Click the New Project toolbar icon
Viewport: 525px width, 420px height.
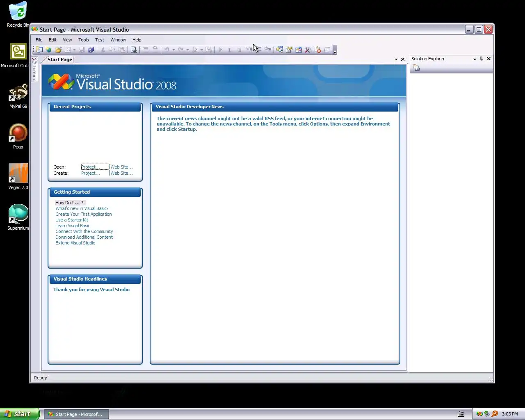pos(39,50)
